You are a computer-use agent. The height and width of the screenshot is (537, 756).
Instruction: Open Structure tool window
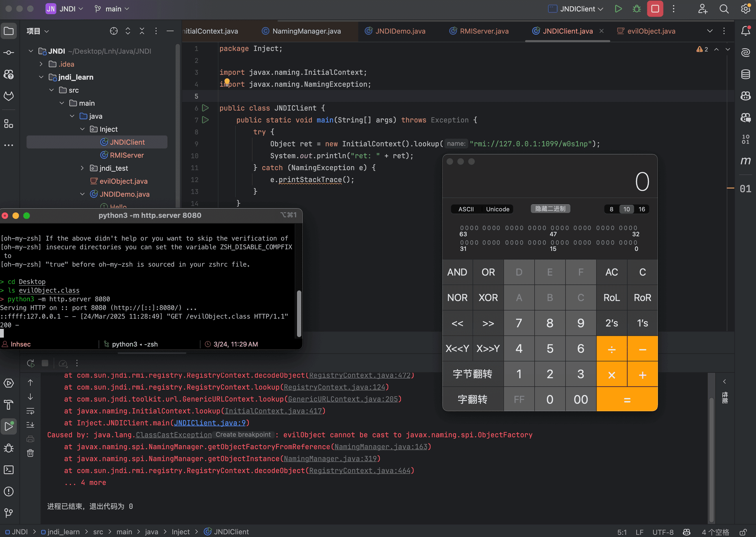pos(9,124)
